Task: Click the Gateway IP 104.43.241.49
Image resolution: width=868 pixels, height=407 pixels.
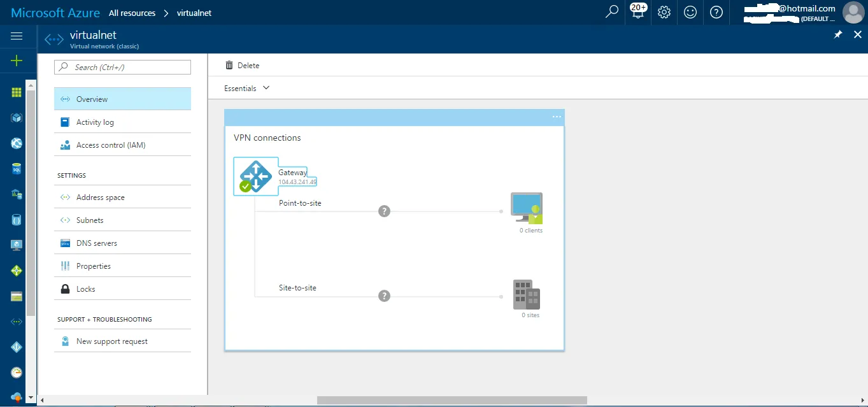Action: (297, 182)
